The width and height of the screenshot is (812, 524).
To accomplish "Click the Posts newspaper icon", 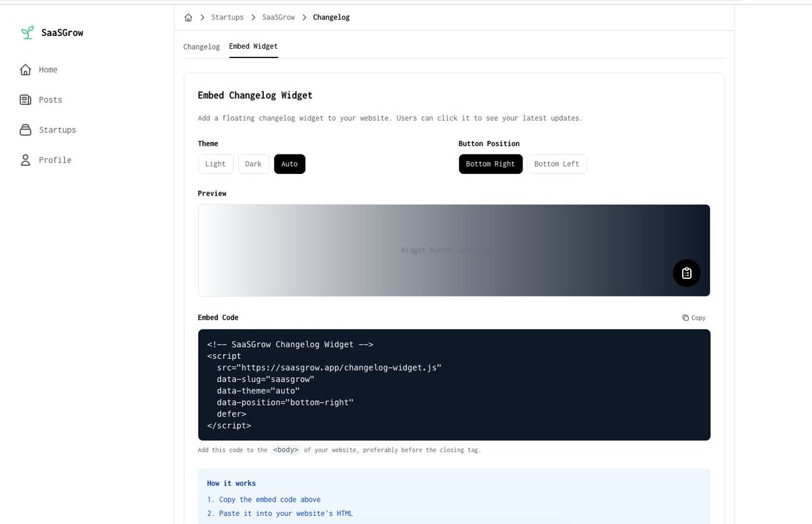I will pyautogui.click(x=26, y=100).
